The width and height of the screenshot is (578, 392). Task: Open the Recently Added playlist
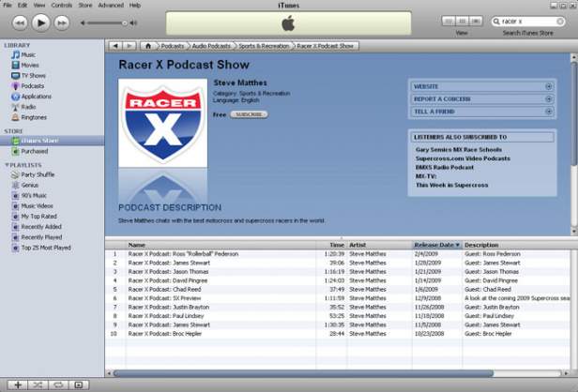tap(37, 227)
